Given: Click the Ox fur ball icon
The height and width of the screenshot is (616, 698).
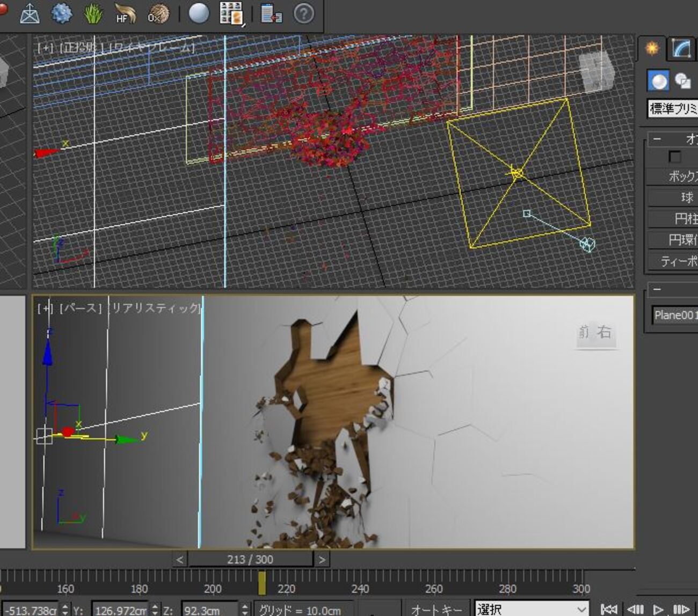Looking at the screenshot, I should pos(158,14).
